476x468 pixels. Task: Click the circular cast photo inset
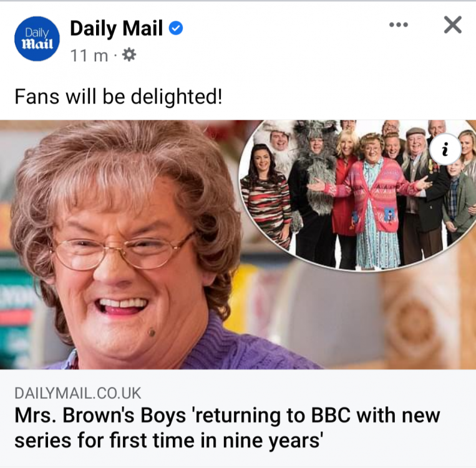click(x=357, y=194)
